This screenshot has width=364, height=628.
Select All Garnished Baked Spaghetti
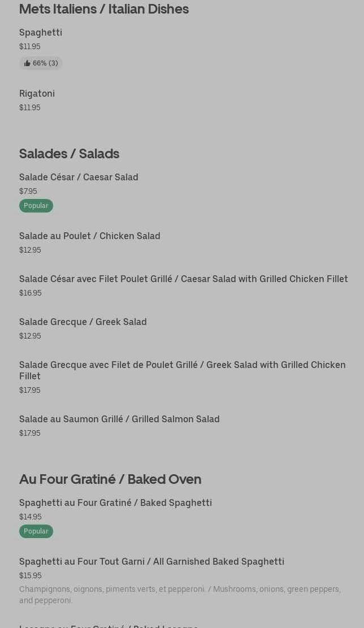click(x=152, y=561)
